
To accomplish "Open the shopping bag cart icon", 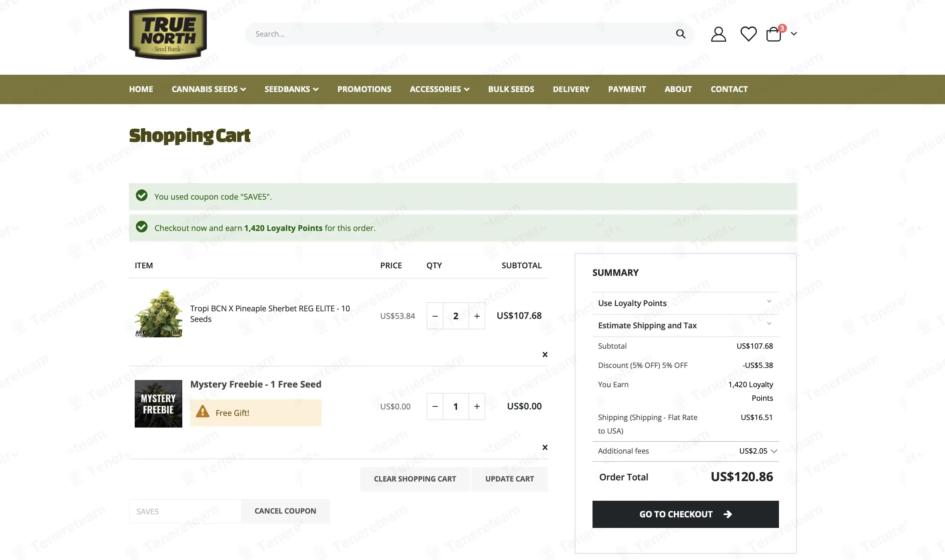I will click(774, 34).
